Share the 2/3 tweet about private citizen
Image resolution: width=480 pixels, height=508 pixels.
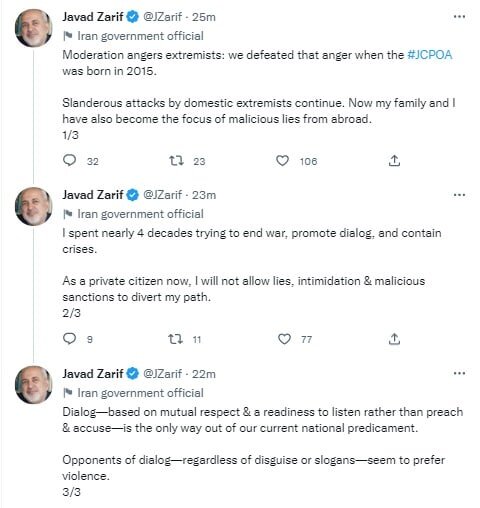tap(394, 339)
